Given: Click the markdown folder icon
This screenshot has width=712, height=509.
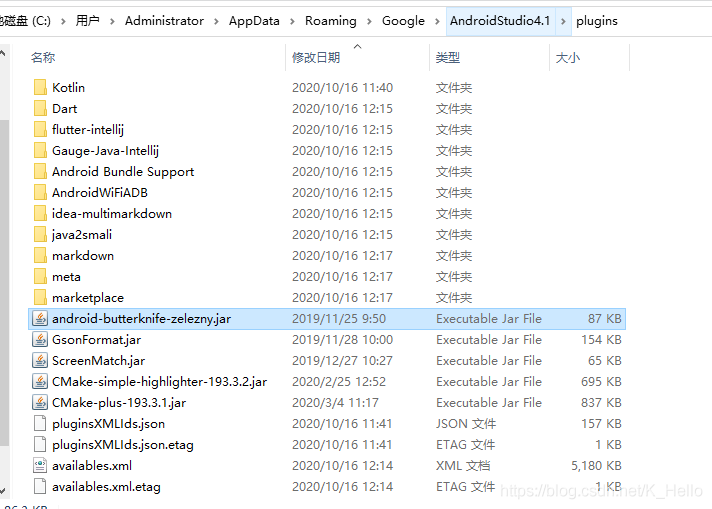Looking at the screenshot, I should tap(40, 255).
